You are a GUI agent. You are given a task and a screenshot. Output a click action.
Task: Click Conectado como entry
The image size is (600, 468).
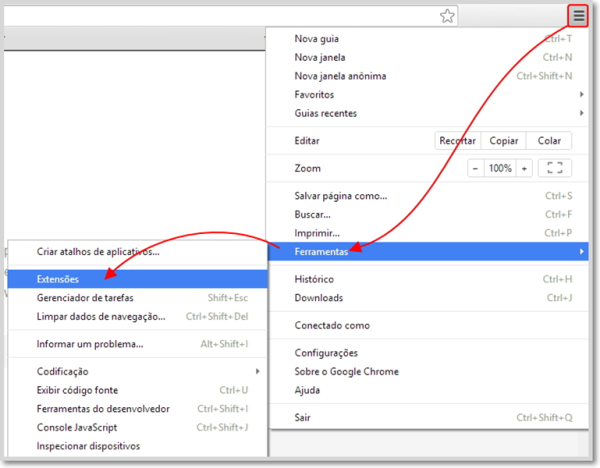click(x=427, y=326)
